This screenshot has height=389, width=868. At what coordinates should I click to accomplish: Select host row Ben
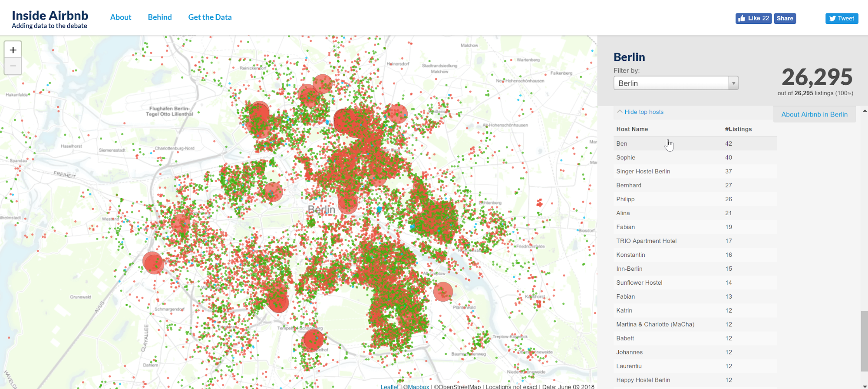(x=695, y=143)
